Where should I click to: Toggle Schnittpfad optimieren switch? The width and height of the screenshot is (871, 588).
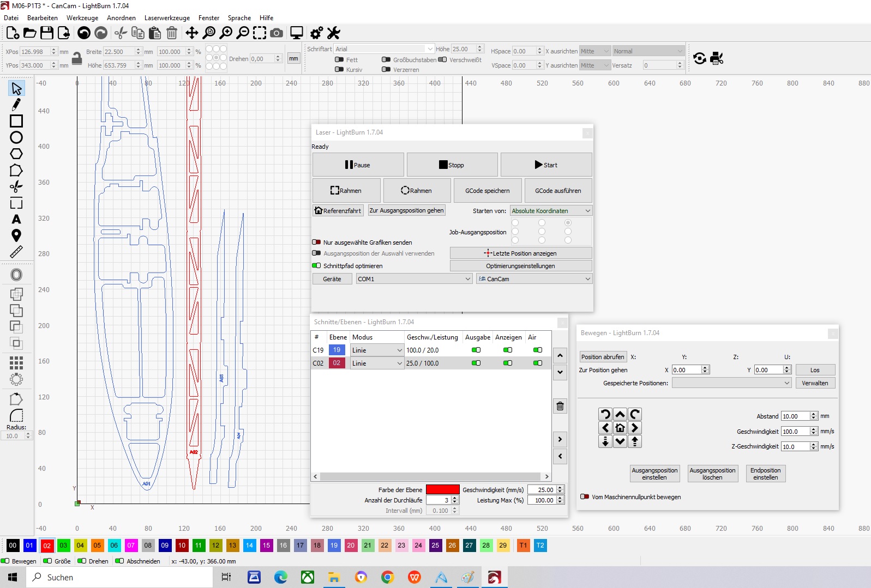coord(316,266)
